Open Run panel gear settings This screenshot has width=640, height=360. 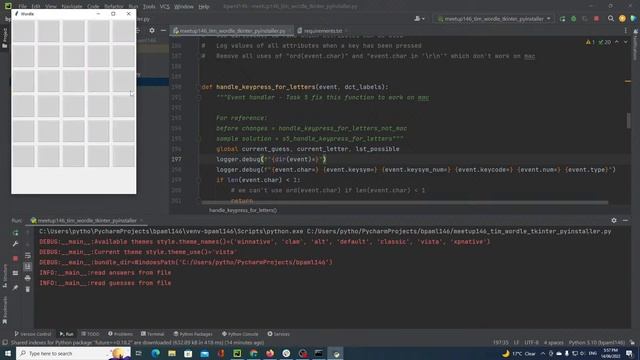[614, 220]
